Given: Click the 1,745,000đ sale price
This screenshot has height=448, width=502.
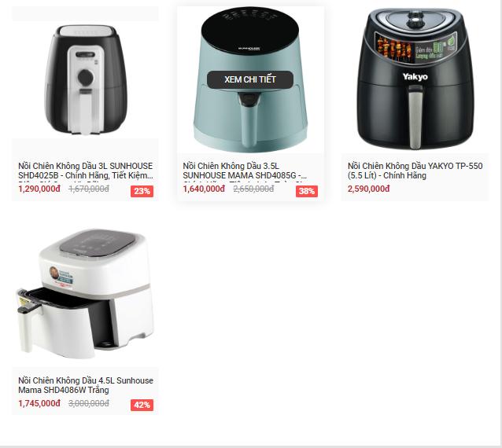Looking at the screenshot, I should pos(39,403).
